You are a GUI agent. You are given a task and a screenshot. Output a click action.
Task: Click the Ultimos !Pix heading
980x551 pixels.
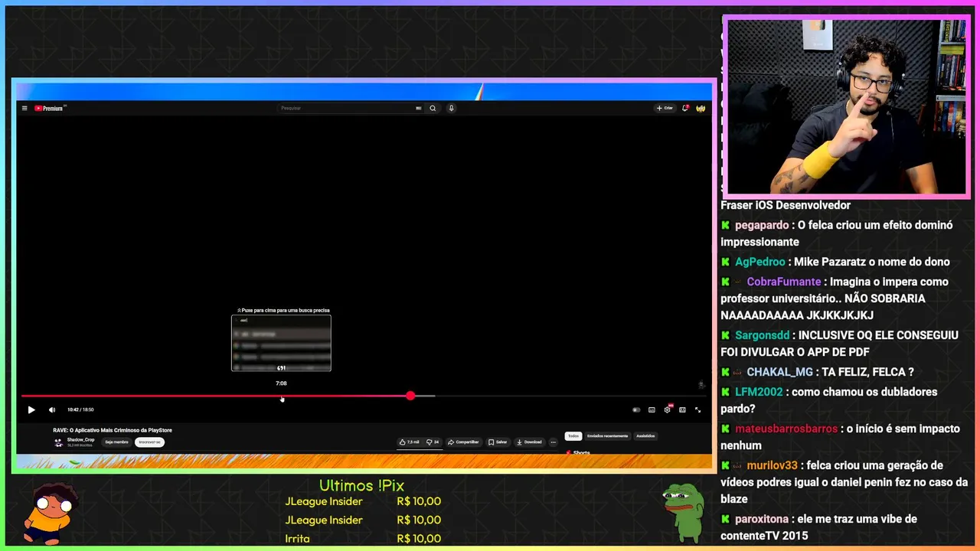point(361,485)
